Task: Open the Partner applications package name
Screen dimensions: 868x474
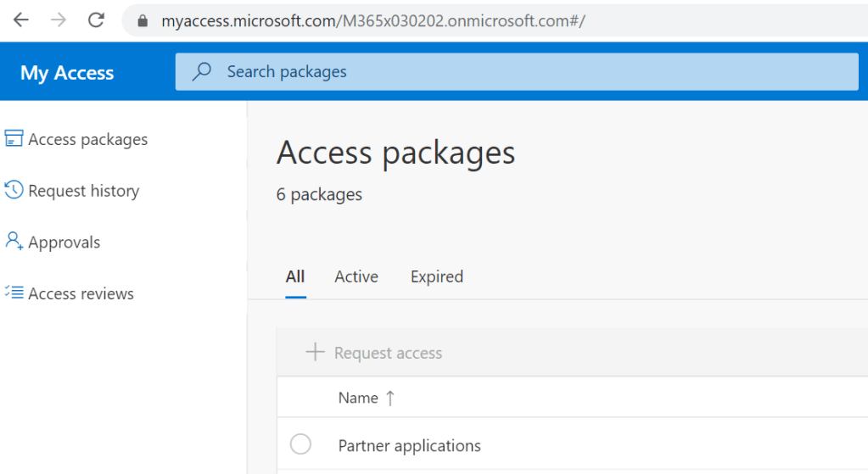Action: tap(409, 446)
